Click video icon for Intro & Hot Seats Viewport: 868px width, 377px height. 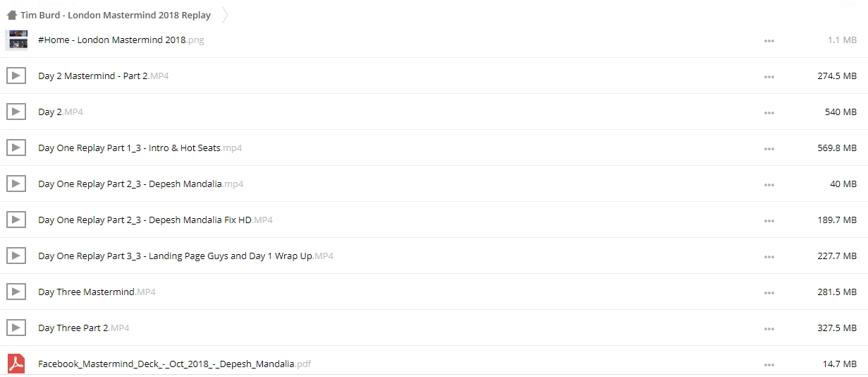16,148
